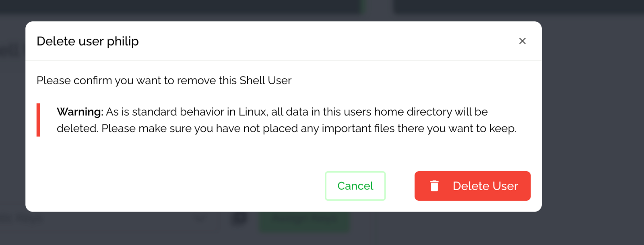644x245 pixels.
Task: Confirm with the red Delete User button
Action: tap(473, 186)
